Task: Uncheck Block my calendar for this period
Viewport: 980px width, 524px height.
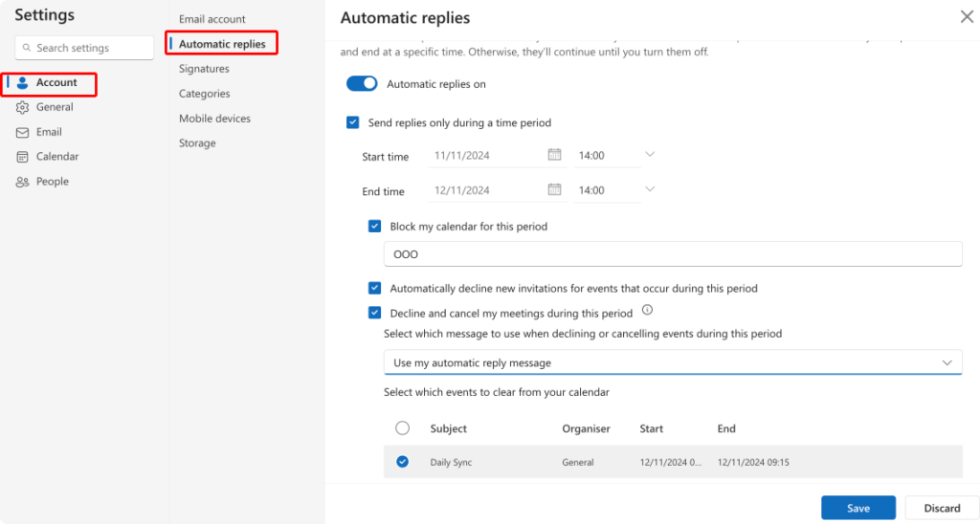Action: pos(375,227)
